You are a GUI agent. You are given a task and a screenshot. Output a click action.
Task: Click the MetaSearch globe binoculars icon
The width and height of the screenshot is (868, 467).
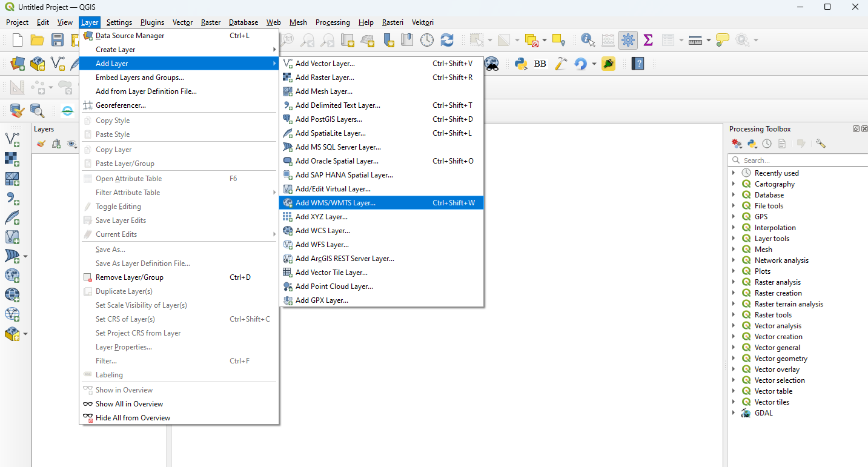[x=491, y=64]
